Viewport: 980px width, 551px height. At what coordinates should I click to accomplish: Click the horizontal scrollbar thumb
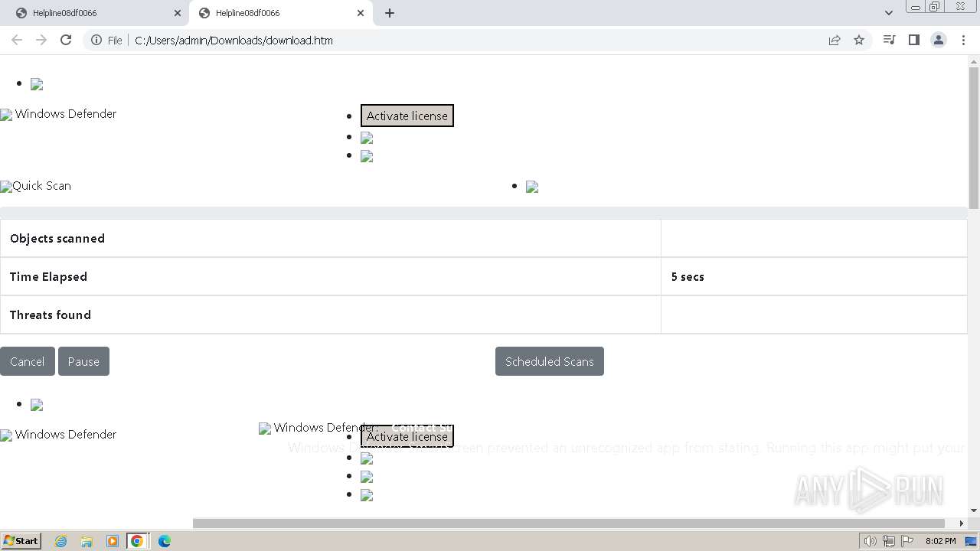point(569,523)
